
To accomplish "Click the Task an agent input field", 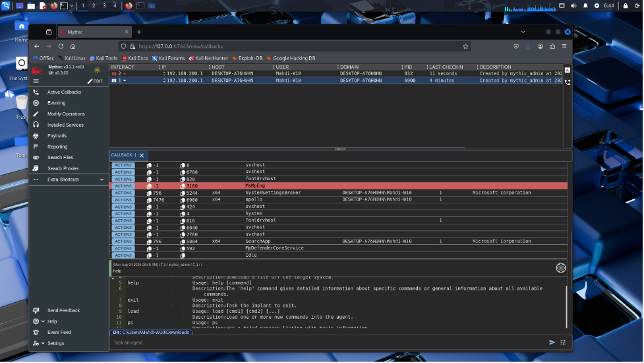I will pos(328,343).
